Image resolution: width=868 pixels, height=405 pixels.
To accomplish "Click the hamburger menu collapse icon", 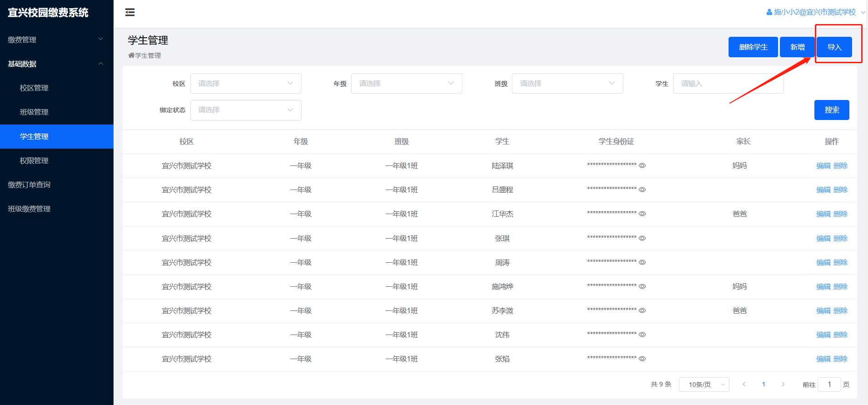I will point(130,12).
